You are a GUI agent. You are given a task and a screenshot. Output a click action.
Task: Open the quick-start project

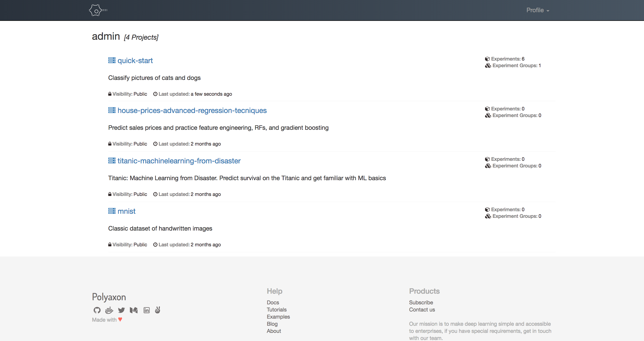point(135,61)
